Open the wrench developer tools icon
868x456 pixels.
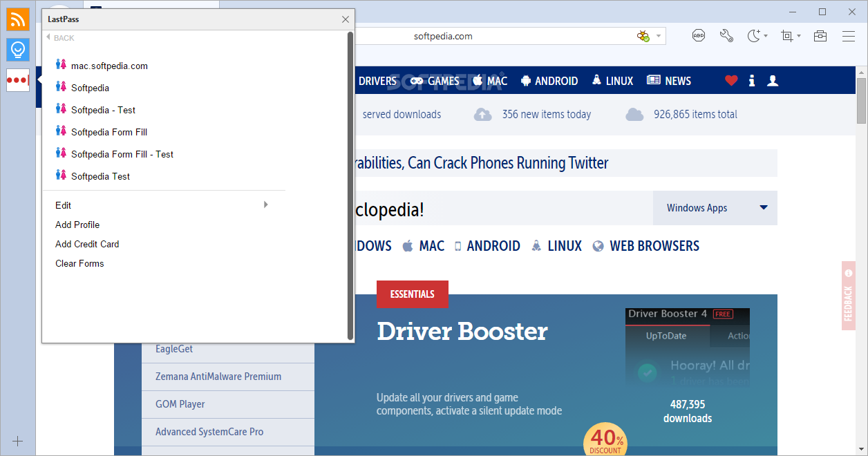(726, 36)
